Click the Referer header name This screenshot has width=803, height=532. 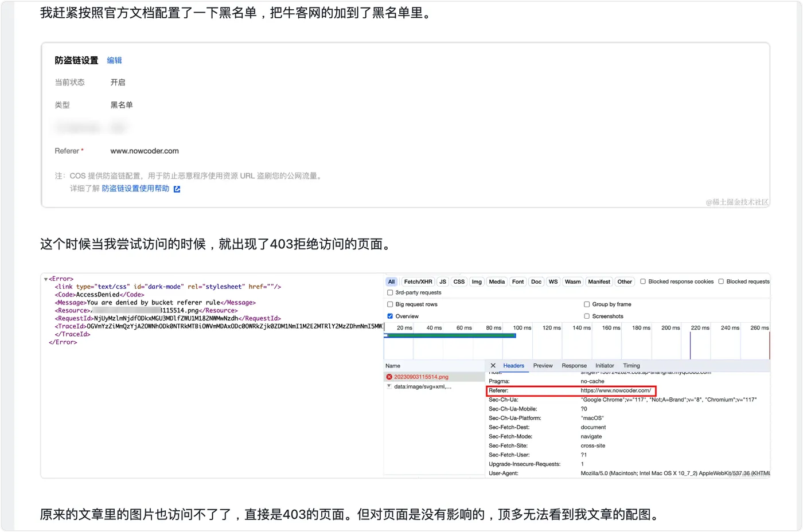498,390
